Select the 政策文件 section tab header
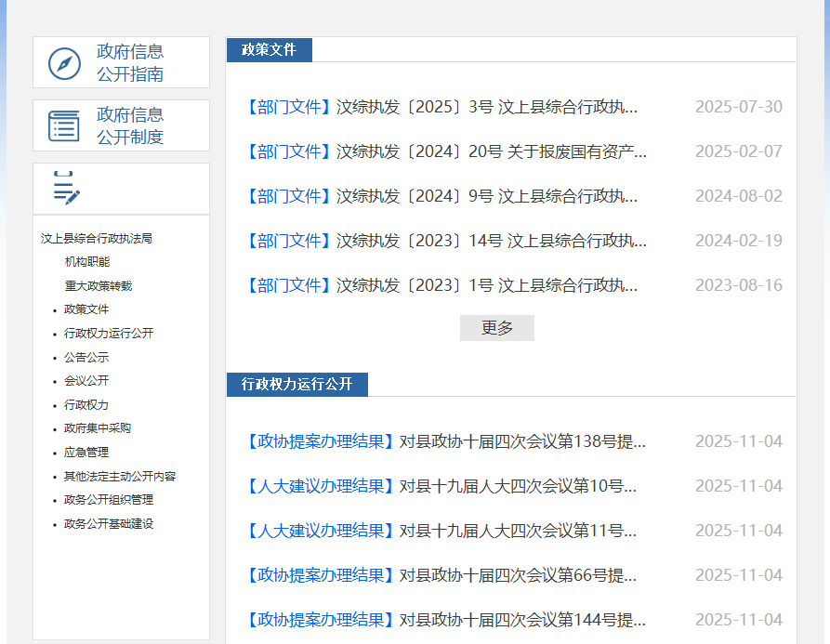 click(269, 50)
